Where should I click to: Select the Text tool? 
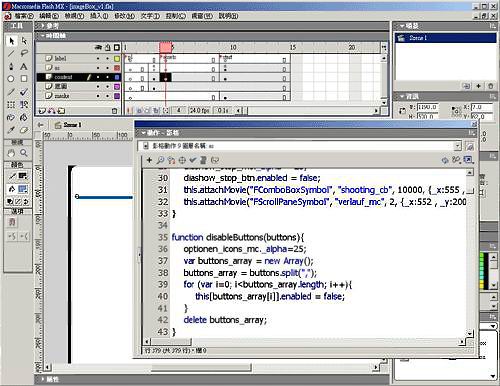pos(24,66)
